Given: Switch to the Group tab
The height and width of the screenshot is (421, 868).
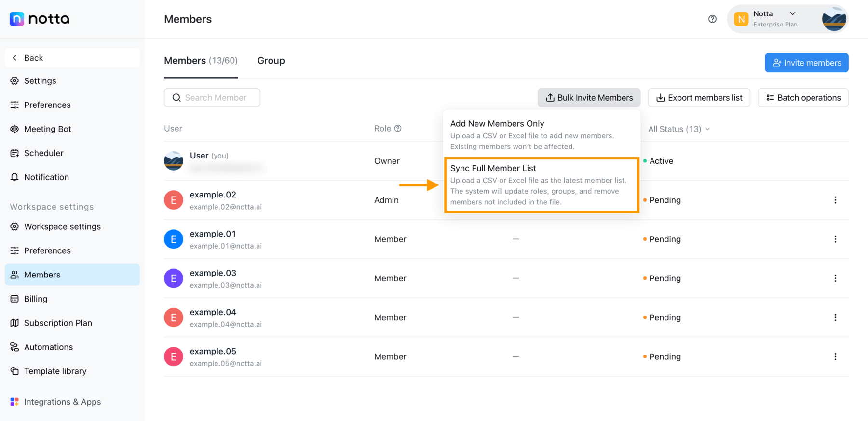Looking at the screenshot, I should coord(271,61).
